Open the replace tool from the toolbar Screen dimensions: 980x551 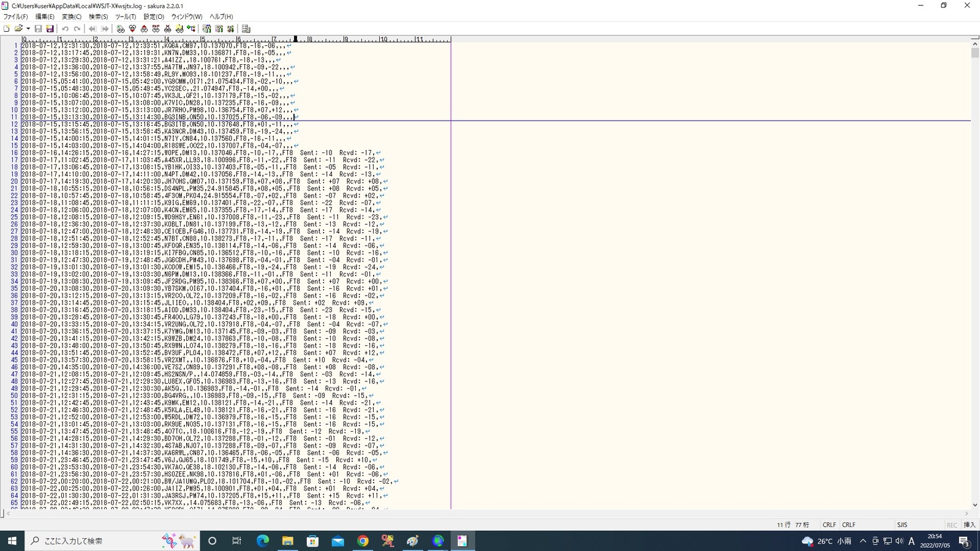pyautogui.click(x=154, y=29)
